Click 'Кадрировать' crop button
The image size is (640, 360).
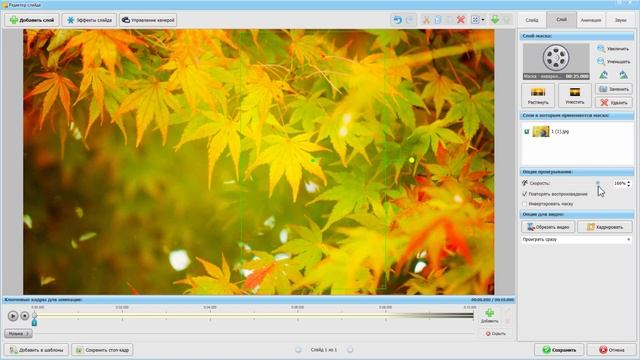(605, 227)
